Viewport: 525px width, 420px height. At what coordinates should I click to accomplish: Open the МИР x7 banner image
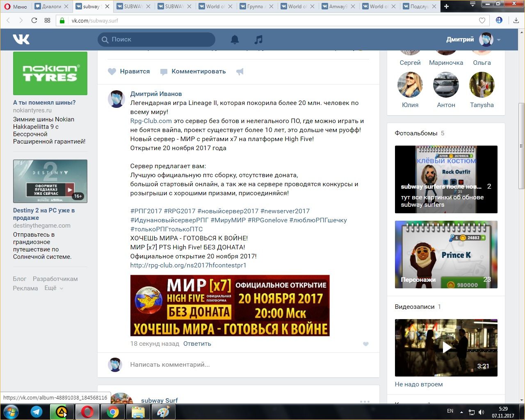tap(230, 306)
